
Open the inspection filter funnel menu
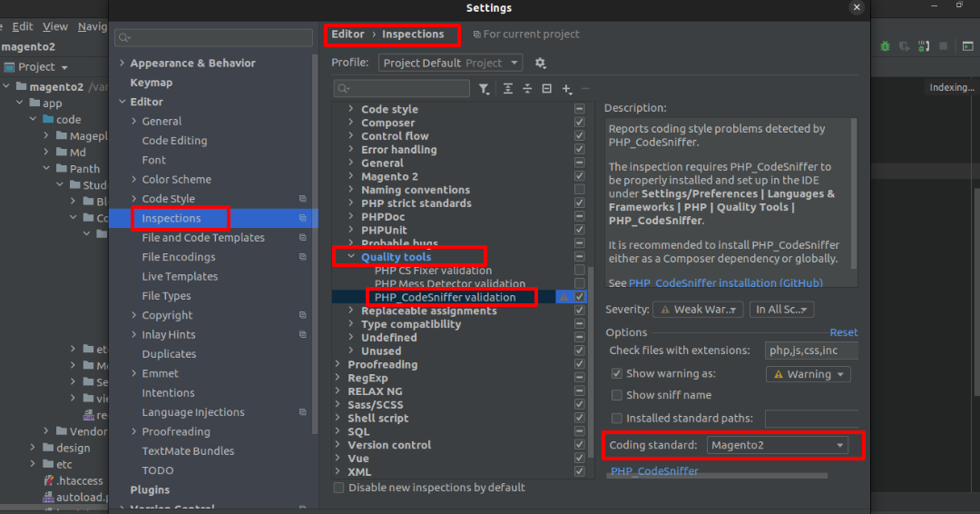484,89
